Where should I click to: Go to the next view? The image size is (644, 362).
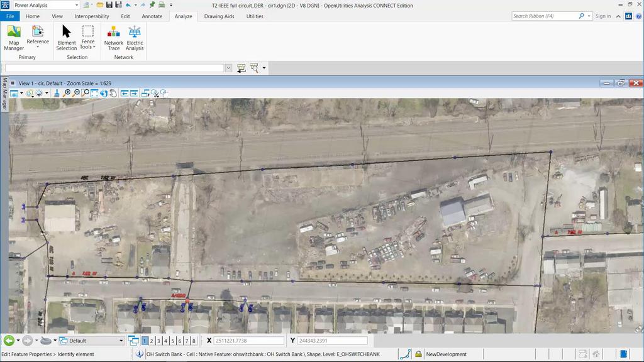click(x=134, y=94)
